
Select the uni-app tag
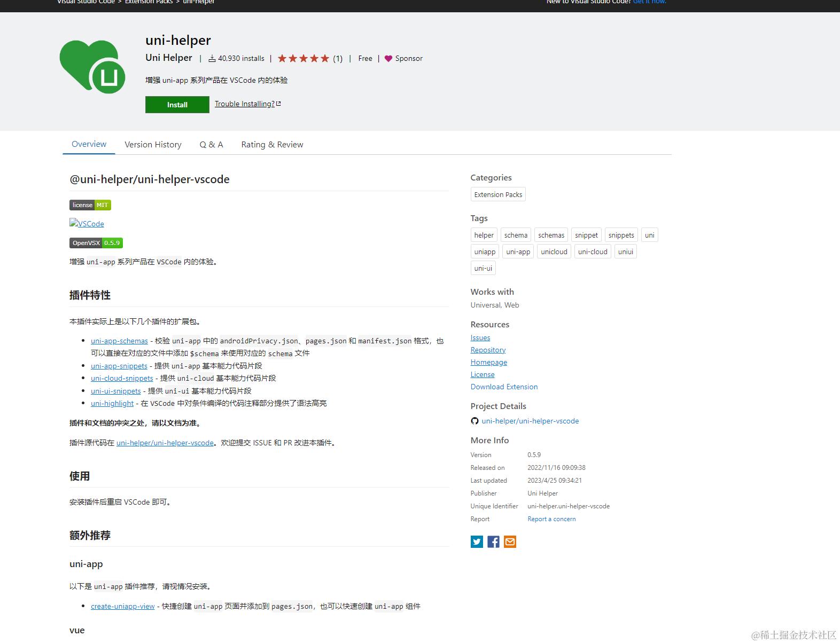pyautogui.click(x=518, y=252)
